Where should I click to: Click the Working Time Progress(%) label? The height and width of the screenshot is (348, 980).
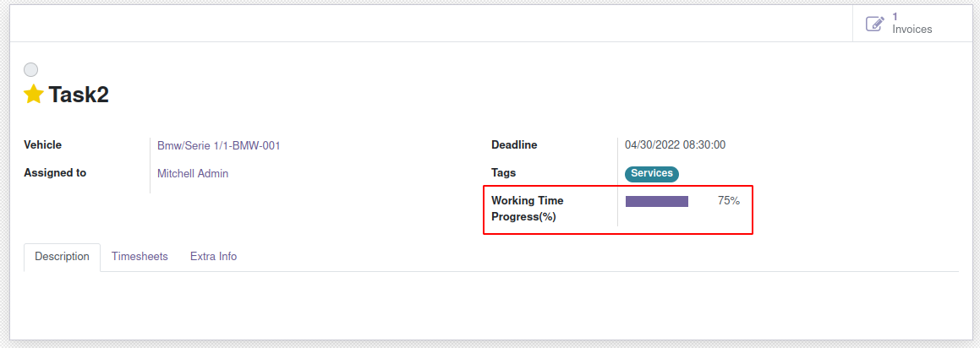pos(528,209)
